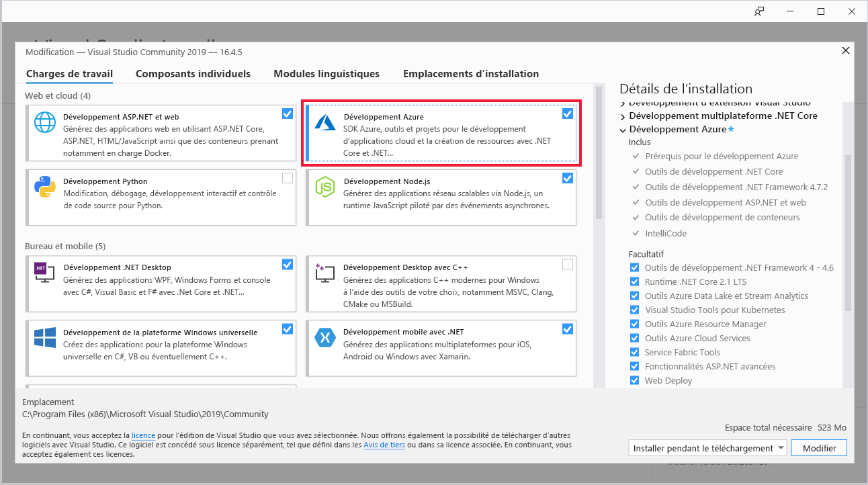The width and height of the screenshot is (868, 485).
Task: Uncheck Visual Studio Tools pour Kubernetes
Action: click(x=635, y=310)
